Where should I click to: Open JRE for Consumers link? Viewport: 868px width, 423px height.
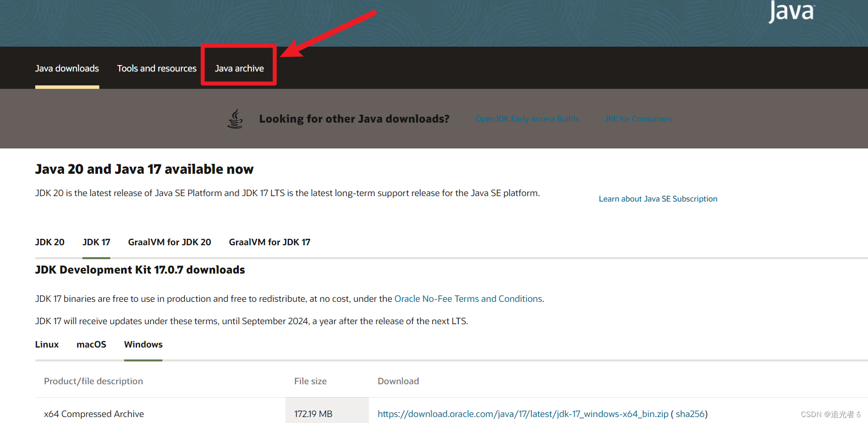point(638,119)
